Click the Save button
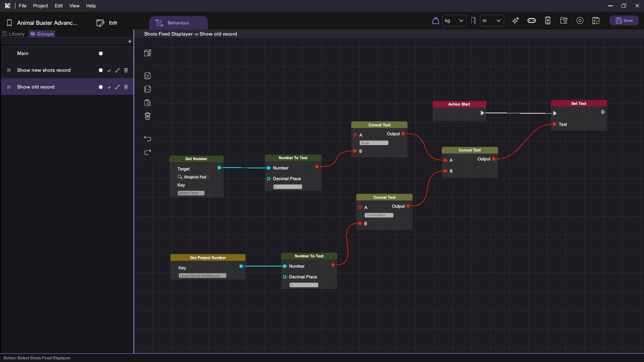The height and width of the screenshot is (362, 644). 624,21
